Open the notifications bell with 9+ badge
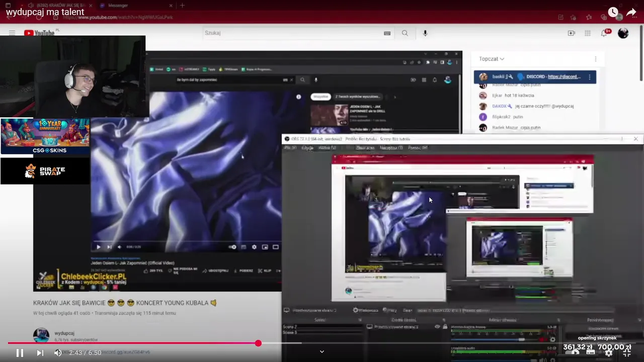The height and width of the screenshot is (362, 644). (605, 33)
